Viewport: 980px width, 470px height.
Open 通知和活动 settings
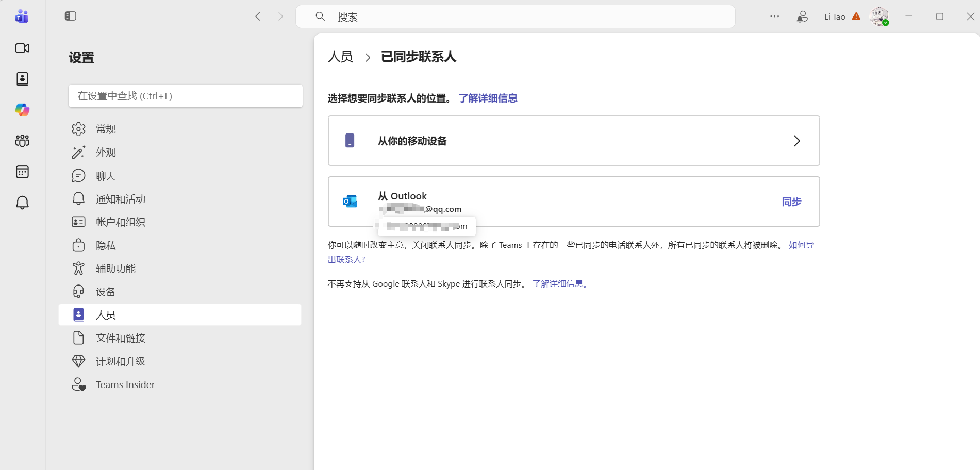180,199
